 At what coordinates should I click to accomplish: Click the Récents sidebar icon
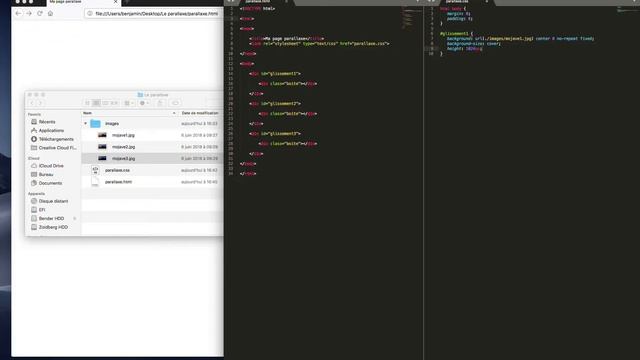coord(34,122)
